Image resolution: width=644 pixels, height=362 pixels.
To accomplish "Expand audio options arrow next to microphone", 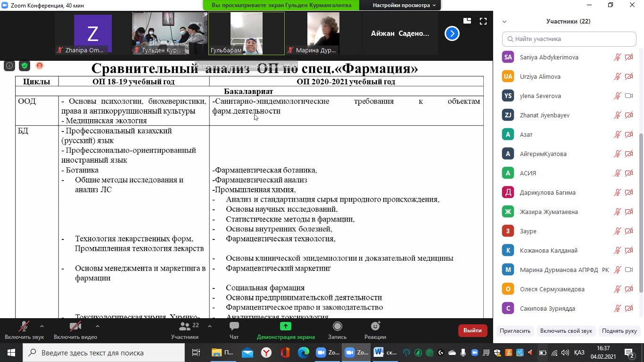I will point(42,326).
